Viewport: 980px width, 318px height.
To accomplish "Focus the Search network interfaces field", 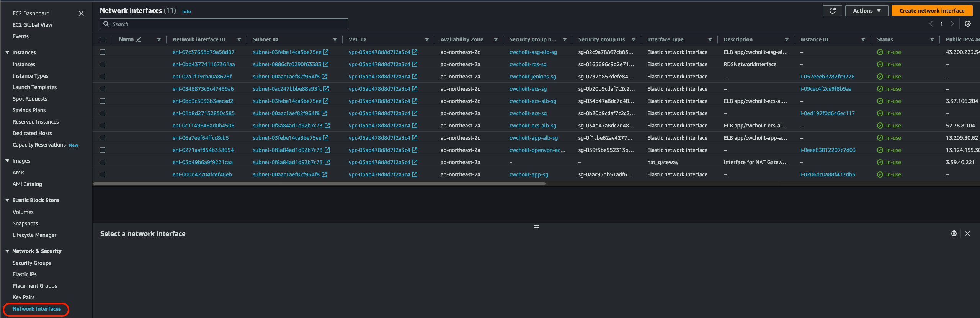I will [224, 24].
